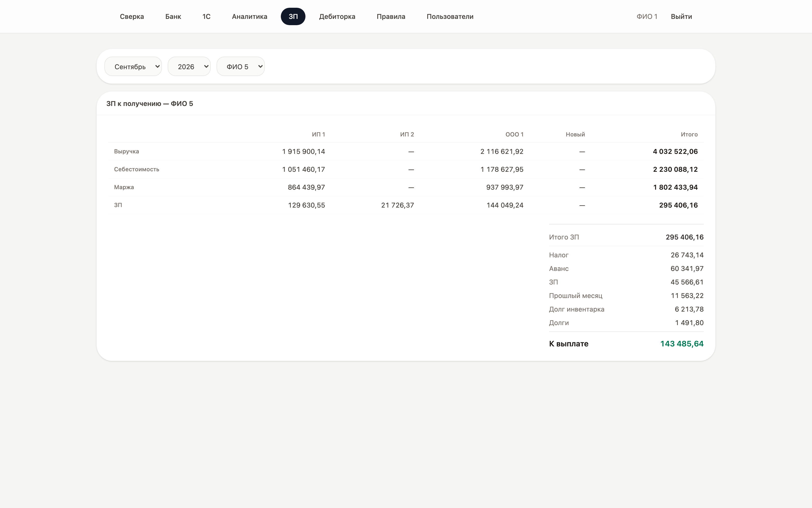Click ИП 2 salary value 21 726,37
Screen dimensions: 812x508
[x=398, y=205]
